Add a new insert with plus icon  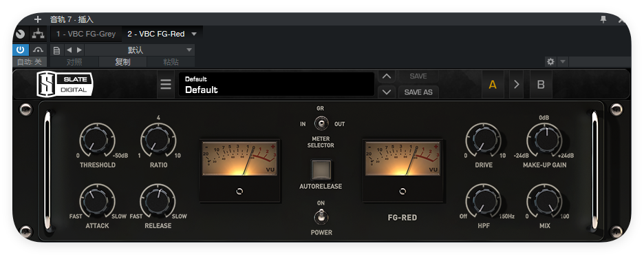pos(38,19)
